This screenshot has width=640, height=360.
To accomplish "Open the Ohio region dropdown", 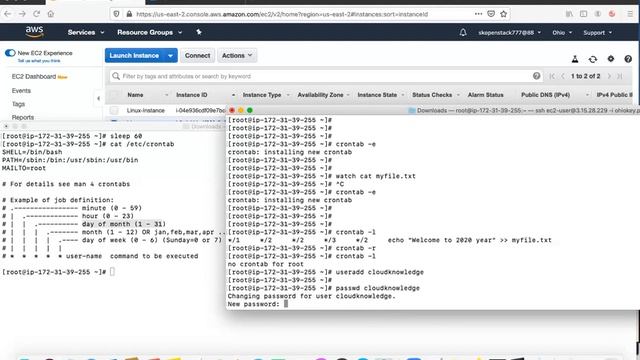I will [x=562, y=33].
